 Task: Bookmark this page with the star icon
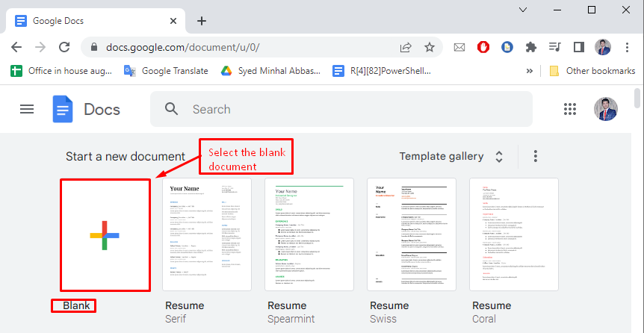430,47
